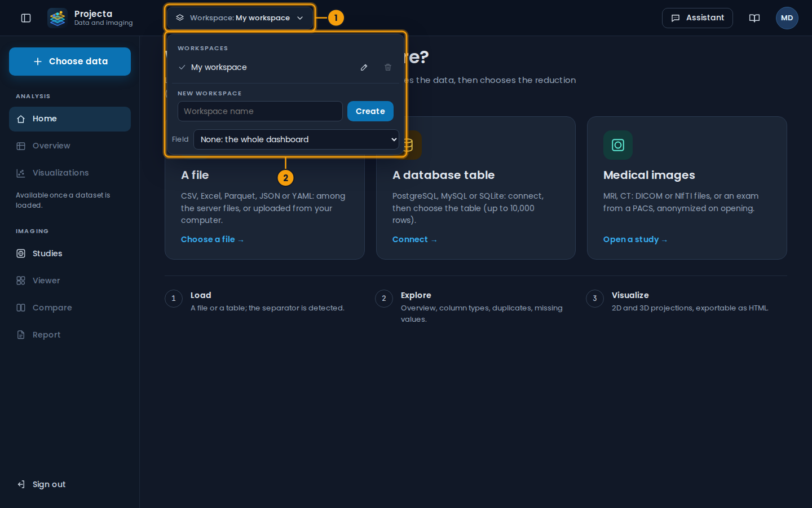Click the "A file" card heading

[x=195, y=175]
